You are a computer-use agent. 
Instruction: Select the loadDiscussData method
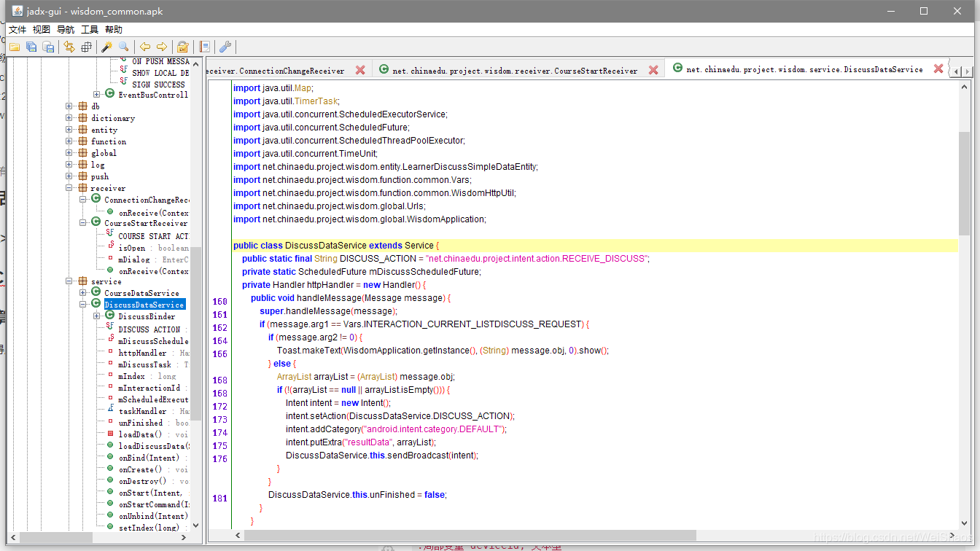click(x=153, y=446)
